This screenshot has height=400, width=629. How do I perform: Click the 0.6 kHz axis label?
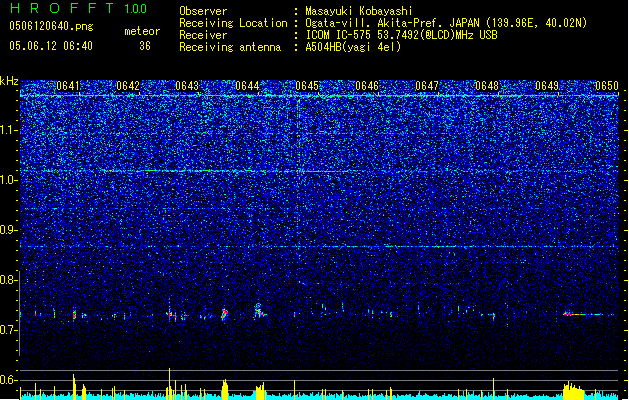[8, 380]
